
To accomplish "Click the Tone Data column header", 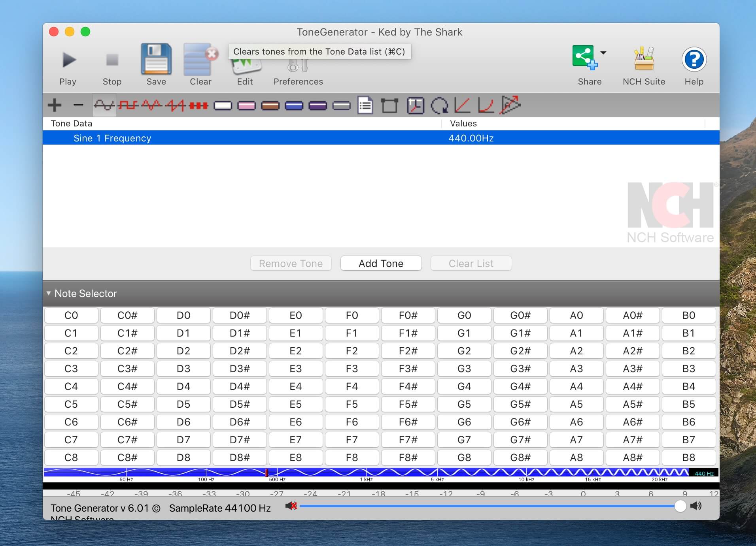I will [x=72, y=123].
